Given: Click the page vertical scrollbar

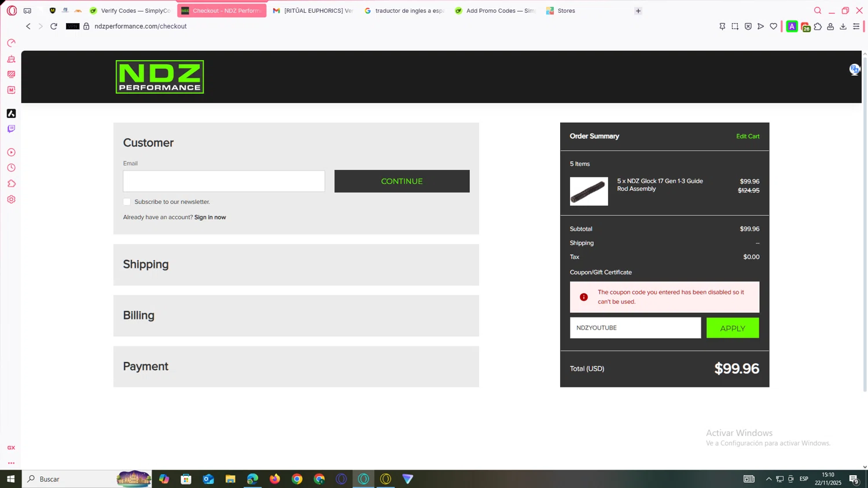Looking at the screenshot, I should click(865, 224).
